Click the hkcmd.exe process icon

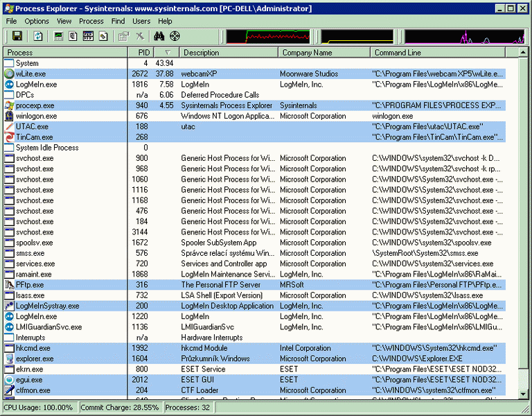[10, 348]
